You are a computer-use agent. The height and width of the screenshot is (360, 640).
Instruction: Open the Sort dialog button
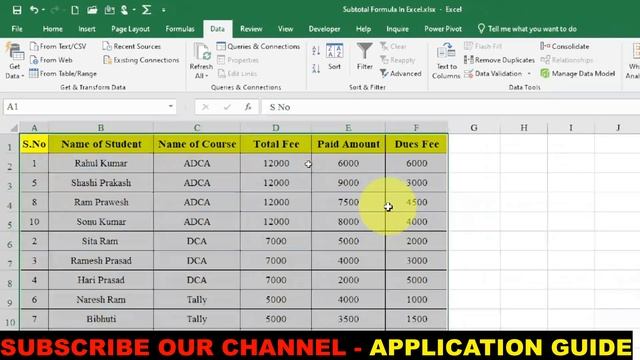click(334, 56)
